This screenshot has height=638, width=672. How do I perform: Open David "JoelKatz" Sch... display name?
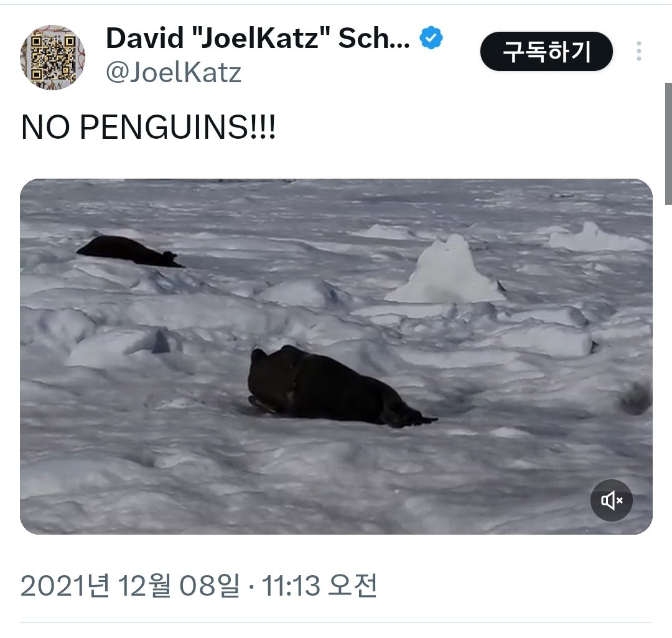[x=258, y=38]
